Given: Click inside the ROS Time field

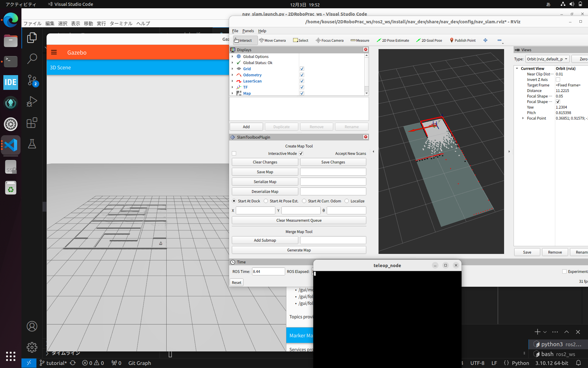Looking at the screenshot, I should click(268, 271).
